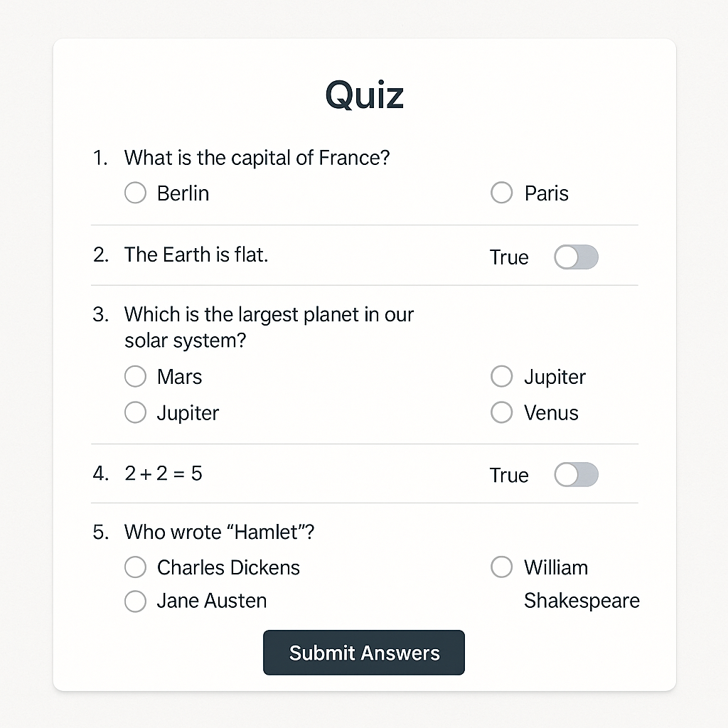
Task: Click the "2 + 2 = 5" statement text
Action: (x=164, y=473)
